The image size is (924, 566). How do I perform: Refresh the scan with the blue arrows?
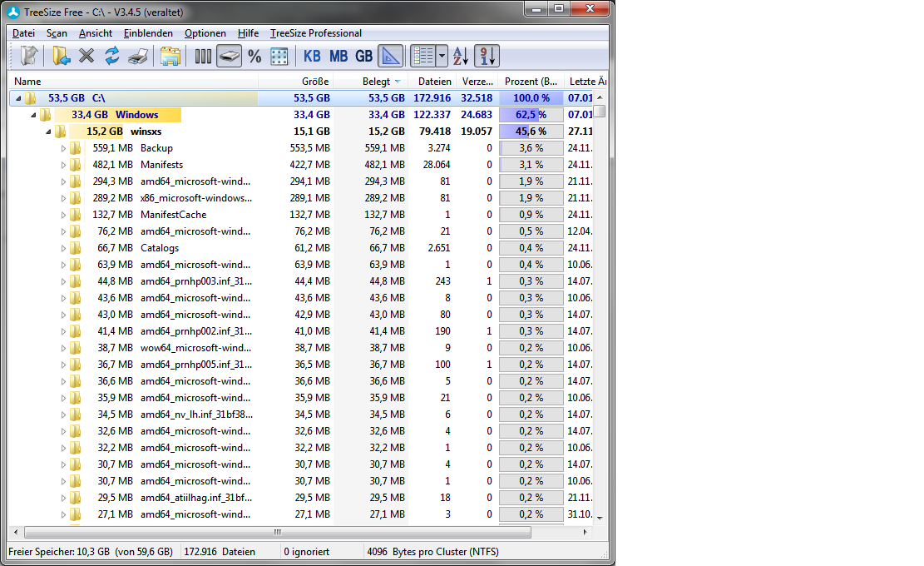coord(112,56)
